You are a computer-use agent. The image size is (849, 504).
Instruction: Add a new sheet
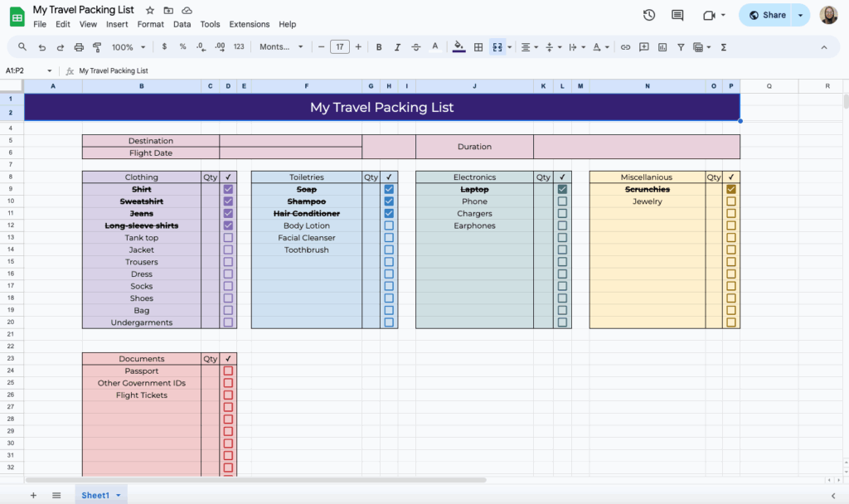coord(32,495)
